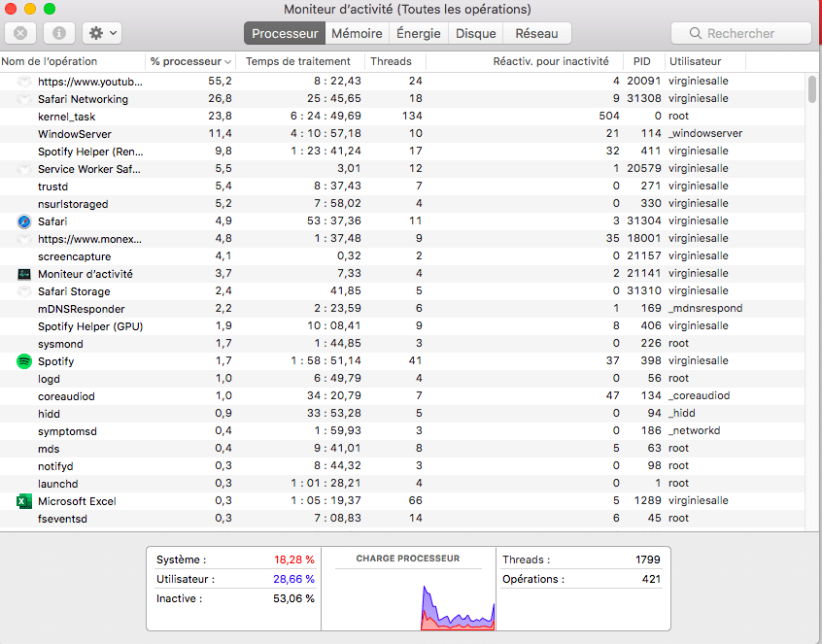
Task: Click the shield icon beside Safari Networking
Action: 24,98
